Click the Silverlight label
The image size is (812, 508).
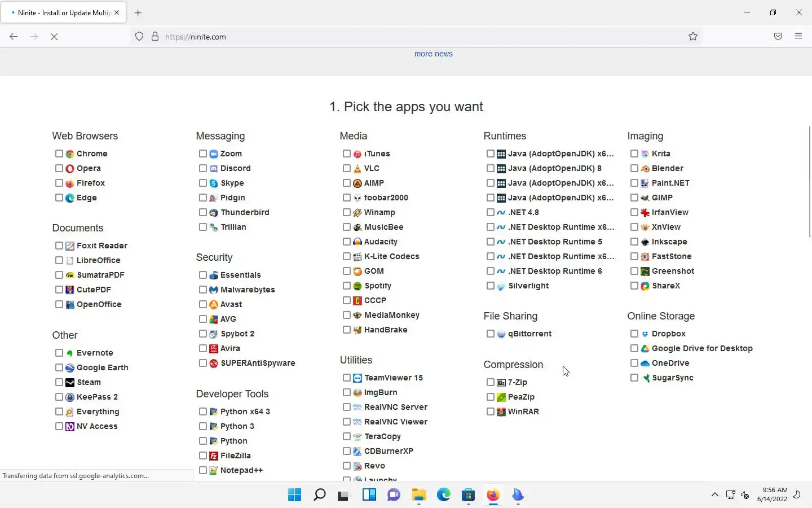pyautogui.click(x=528, y=286)
